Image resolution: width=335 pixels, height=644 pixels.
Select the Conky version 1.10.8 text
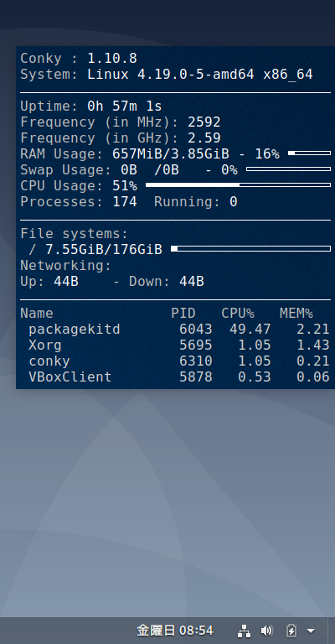click(112, 59)
